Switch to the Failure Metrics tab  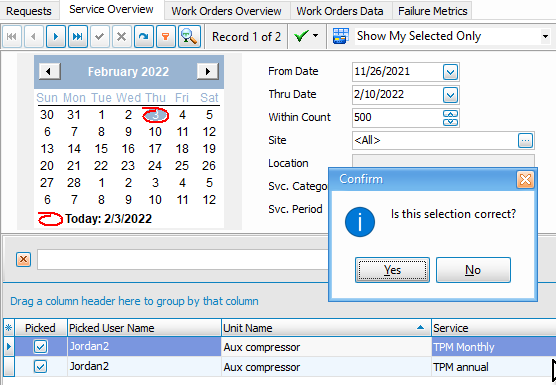coord(433,11)
